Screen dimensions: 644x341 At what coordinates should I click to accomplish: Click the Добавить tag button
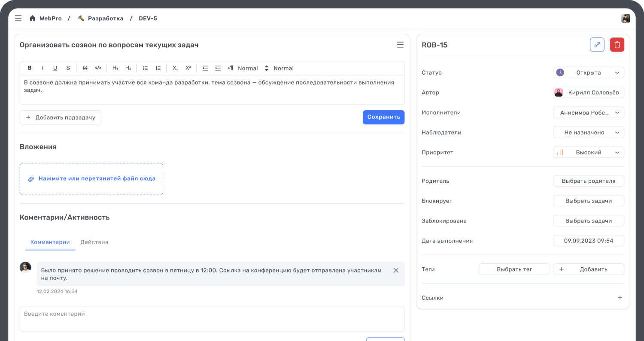589,269
